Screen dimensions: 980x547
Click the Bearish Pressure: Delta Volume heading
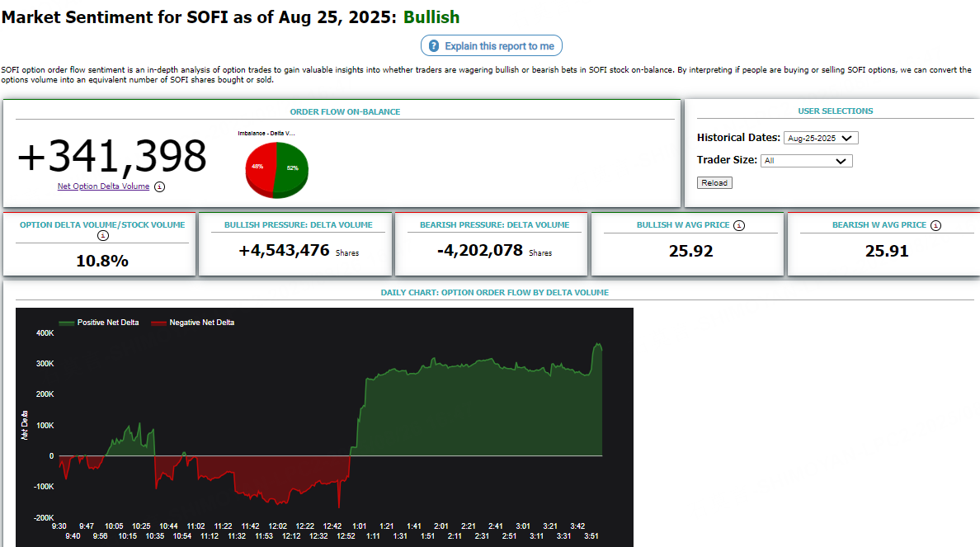tap(494, 225)
